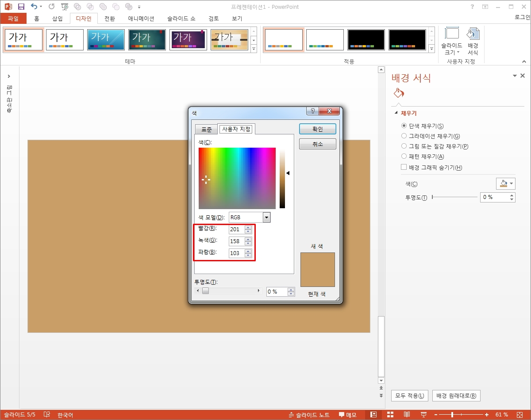Click next slide arrows below scrollbar
Screen dimensions: 531x420
381,395
